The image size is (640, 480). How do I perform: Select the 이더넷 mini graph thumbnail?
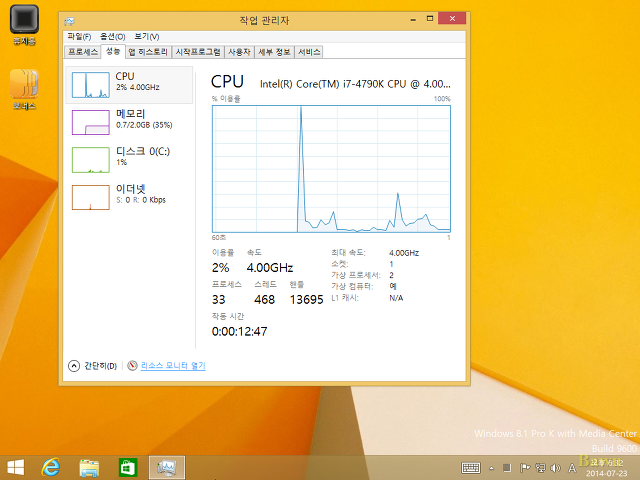91,198
